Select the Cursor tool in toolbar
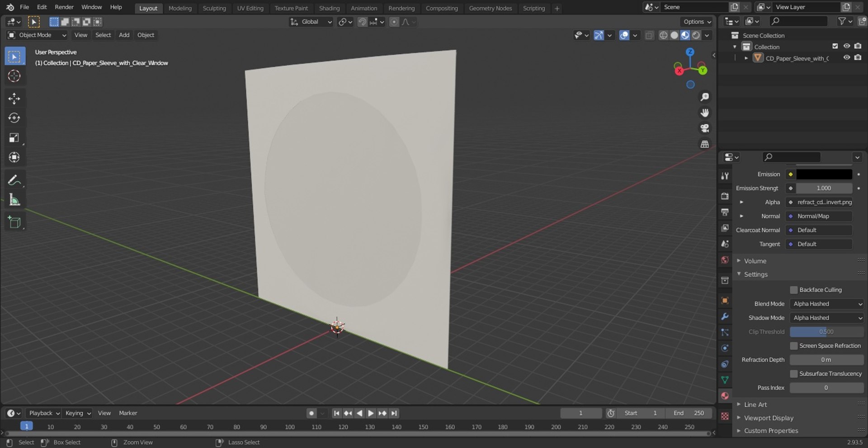 (14, 76)
